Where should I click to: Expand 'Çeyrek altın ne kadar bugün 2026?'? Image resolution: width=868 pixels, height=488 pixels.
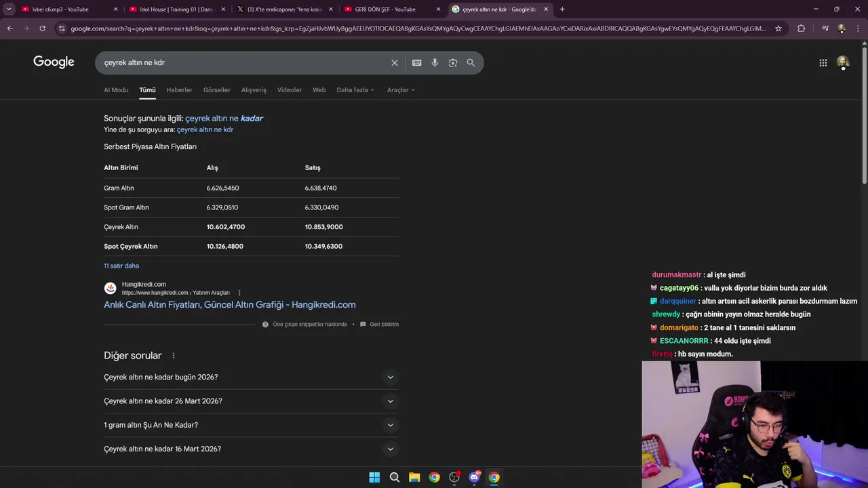251,377
